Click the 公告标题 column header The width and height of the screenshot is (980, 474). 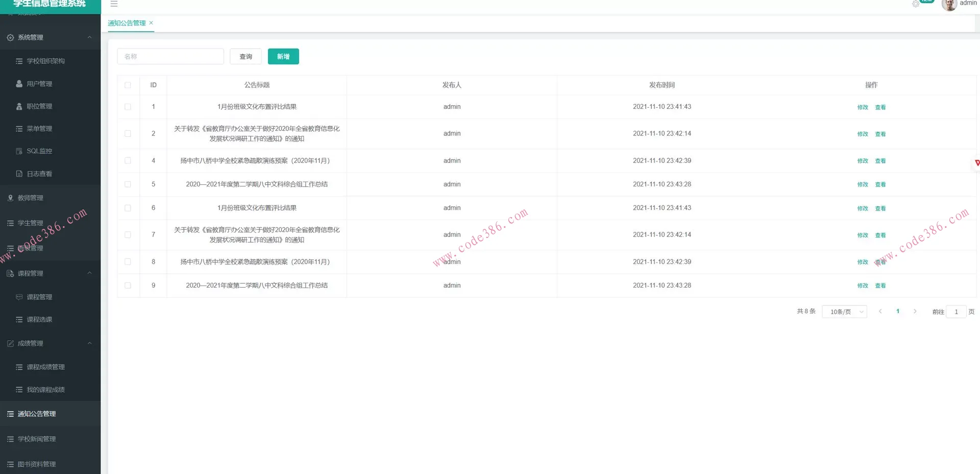(257, 85)
